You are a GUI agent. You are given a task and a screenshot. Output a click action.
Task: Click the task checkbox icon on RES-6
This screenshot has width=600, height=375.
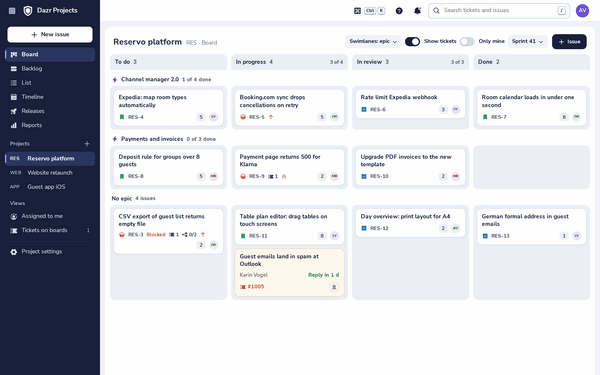(x=364, y=109)
